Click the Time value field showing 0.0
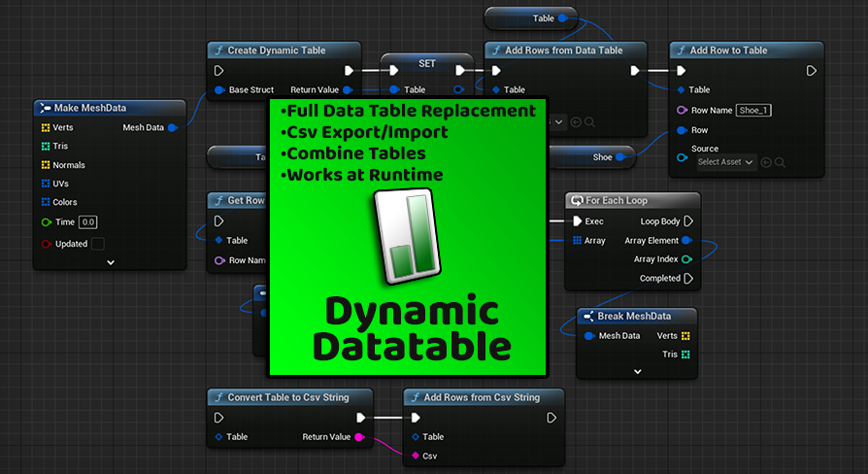Image resolution: width=868 pixels, height=474 pixels. (87, 222)
